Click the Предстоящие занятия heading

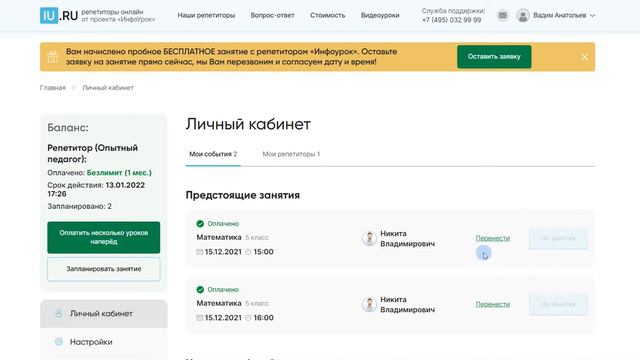(x=242, y=195)
